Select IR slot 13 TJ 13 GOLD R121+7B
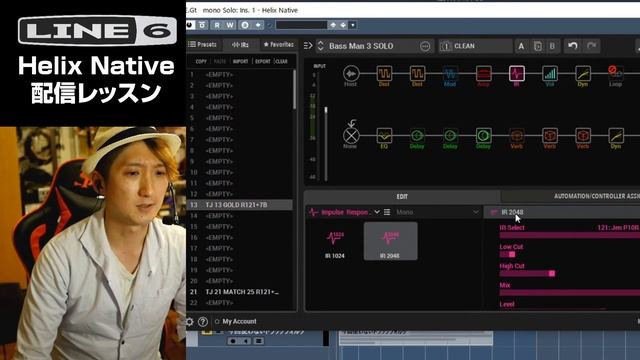This screenshot has width=640, height=360. pos(240,205)
